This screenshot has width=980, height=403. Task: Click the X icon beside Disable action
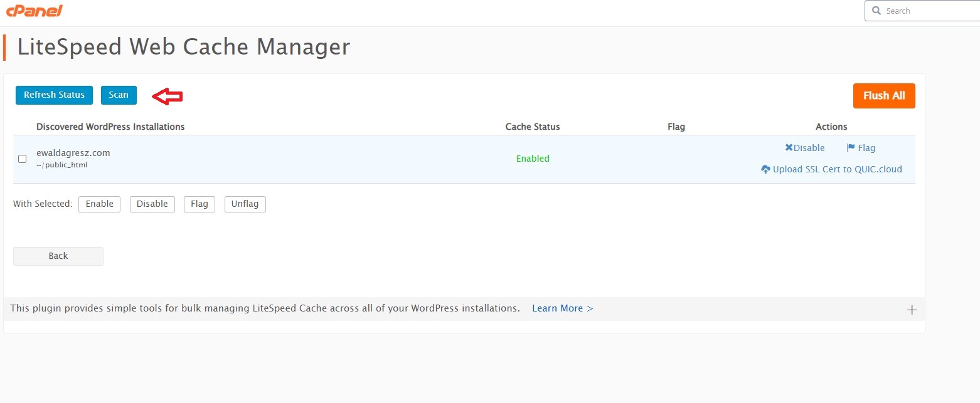789,148
